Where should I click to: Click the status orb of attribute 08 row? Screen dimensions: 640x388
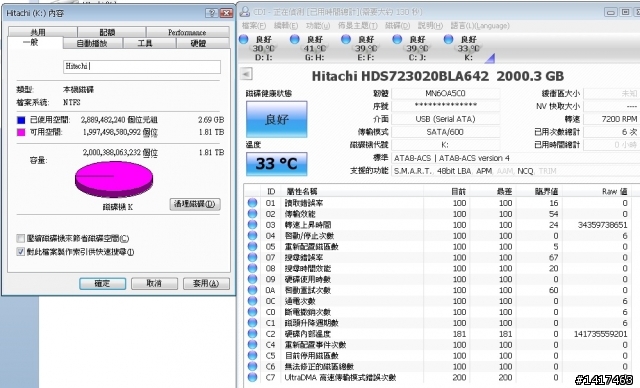coord(252,268)
